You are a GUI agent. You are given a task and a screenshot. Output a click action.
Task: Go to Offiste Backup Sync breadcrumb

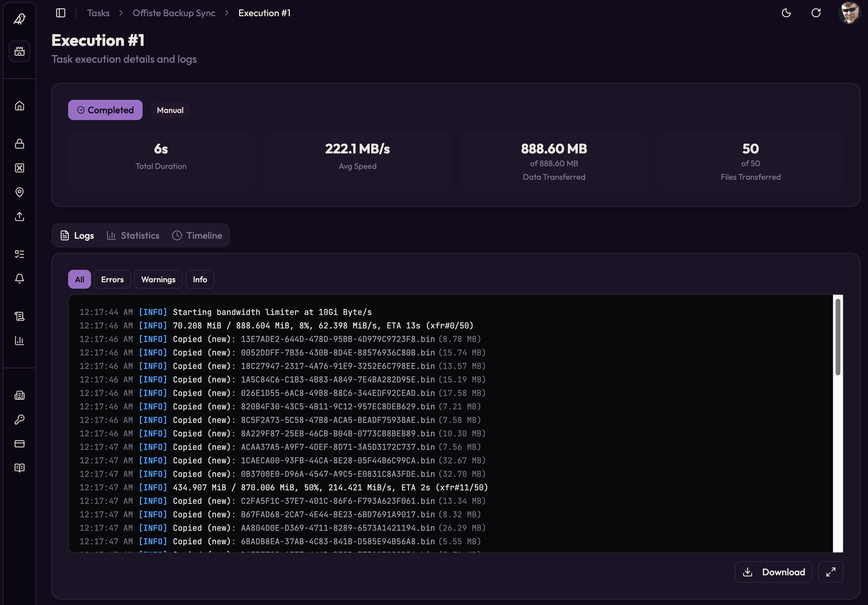click(x=174, y=13)
